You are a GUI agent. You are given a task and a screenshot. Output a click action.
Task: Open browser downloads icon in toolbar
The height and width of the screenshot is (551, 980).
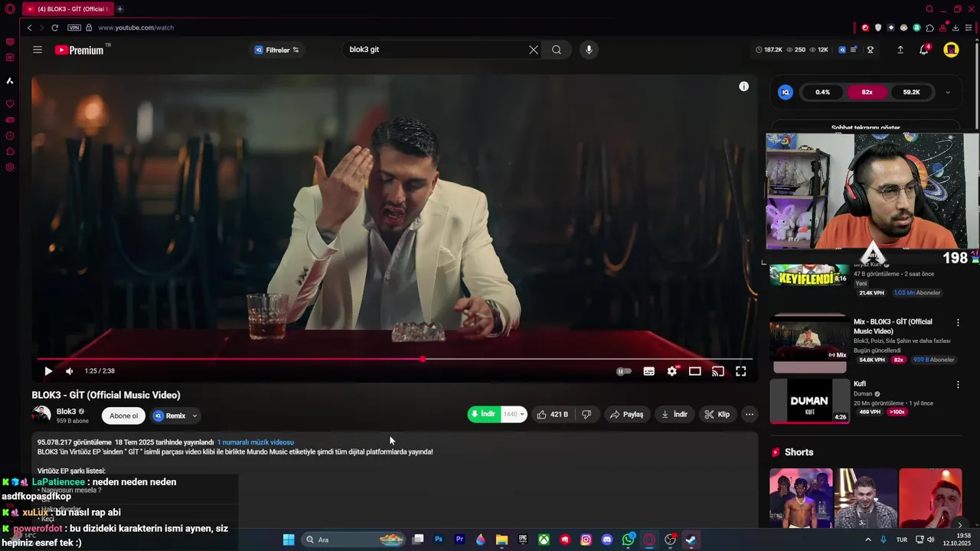click(955, 28)
